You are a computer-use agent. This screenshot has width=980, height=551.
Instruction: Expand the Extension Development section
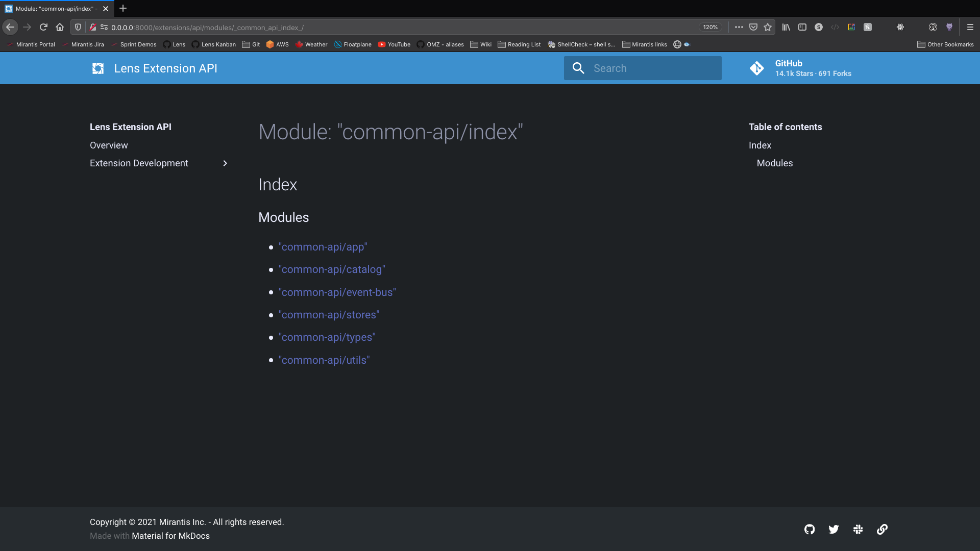click(159, 163)
